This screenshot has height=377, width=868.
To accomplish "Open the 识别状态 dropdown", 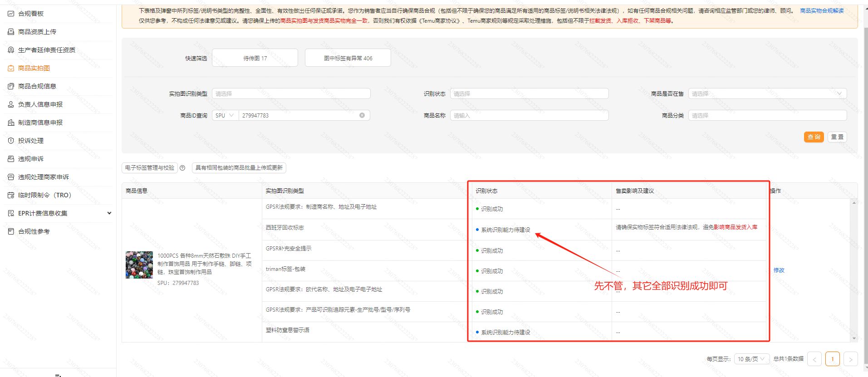I will pos(529,93).
